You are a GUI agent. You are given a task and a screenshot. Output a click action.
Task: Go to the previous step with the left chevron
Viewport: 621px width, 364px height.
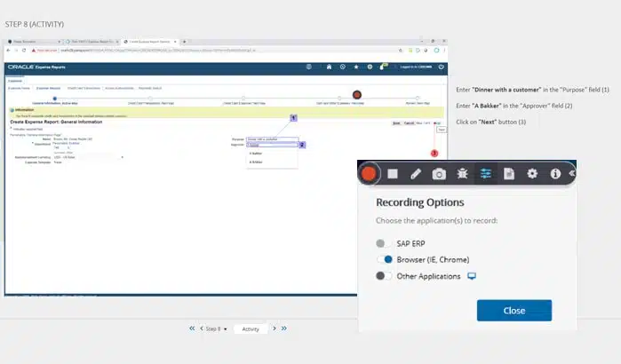(202, 328)
